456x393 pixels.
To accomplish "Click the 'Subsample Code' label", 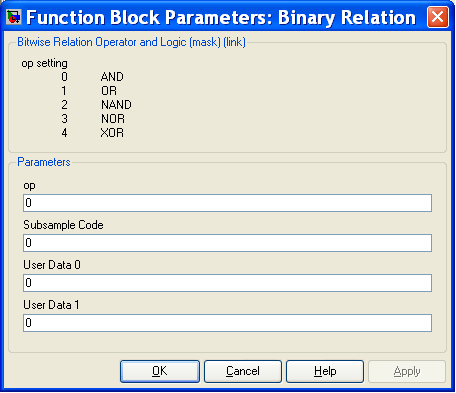I will tap(63, 225).
